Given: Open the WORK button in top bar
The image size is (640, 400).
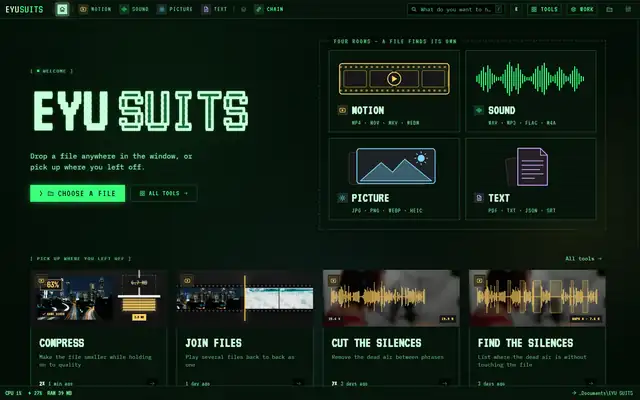Looking at the screenshot, I should point(582,9).
